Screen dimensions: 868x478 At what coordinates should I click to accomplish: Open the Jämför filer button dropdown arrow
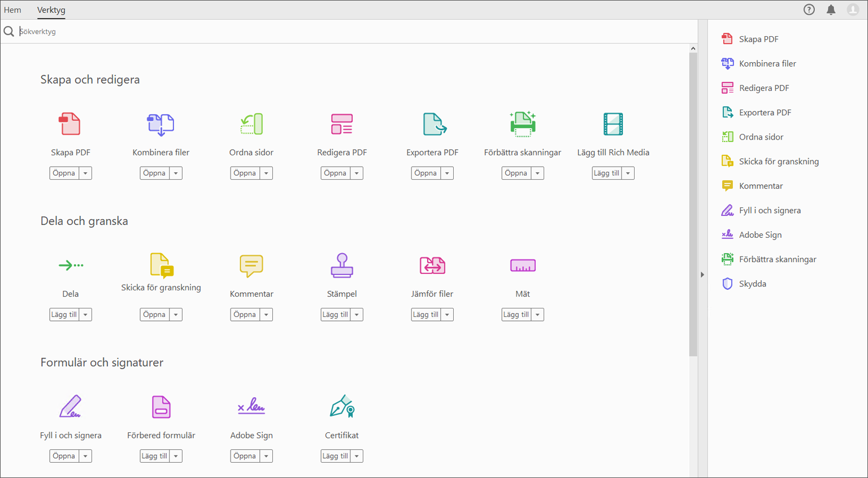pos(447,315)
